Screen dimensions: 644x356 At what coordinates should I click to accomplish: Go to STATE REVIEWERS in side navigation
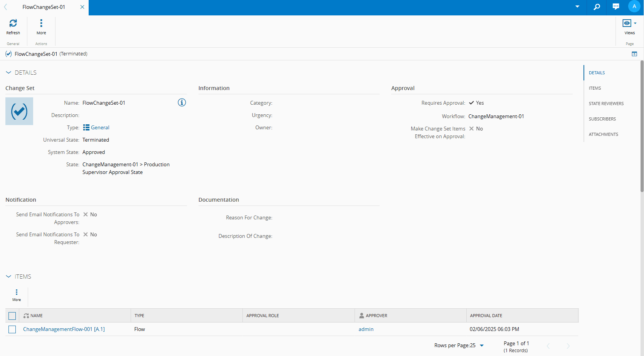point(606,104)
